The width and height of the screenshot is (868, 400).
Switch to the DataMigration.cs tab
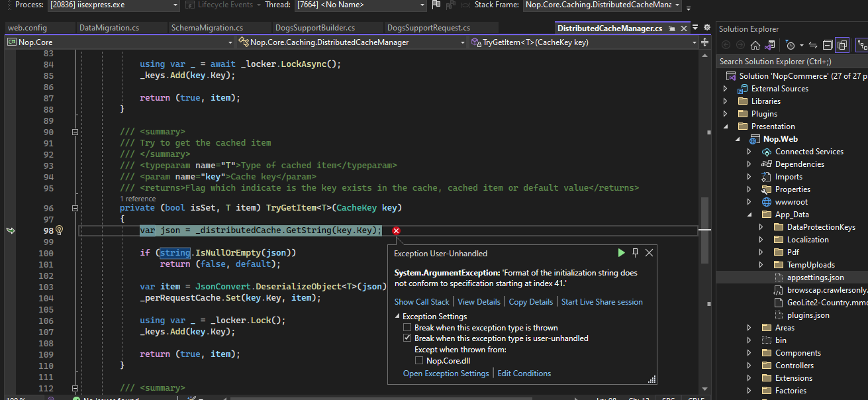109,28
